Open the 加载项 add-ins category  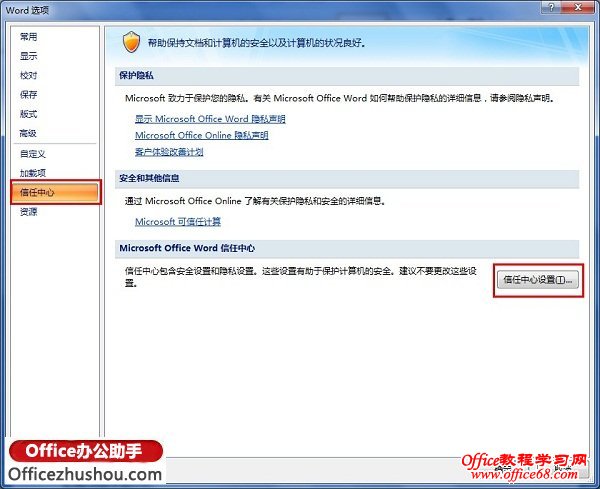33,173
